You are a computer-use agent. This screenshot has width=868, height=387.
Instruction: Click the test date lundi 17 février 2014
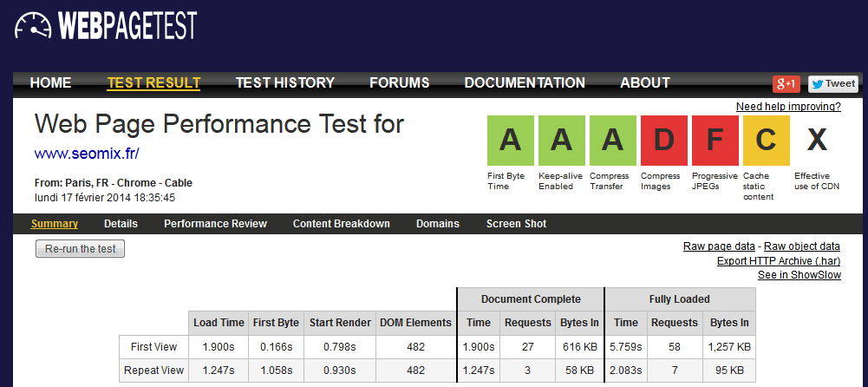[x=105, y=197]
